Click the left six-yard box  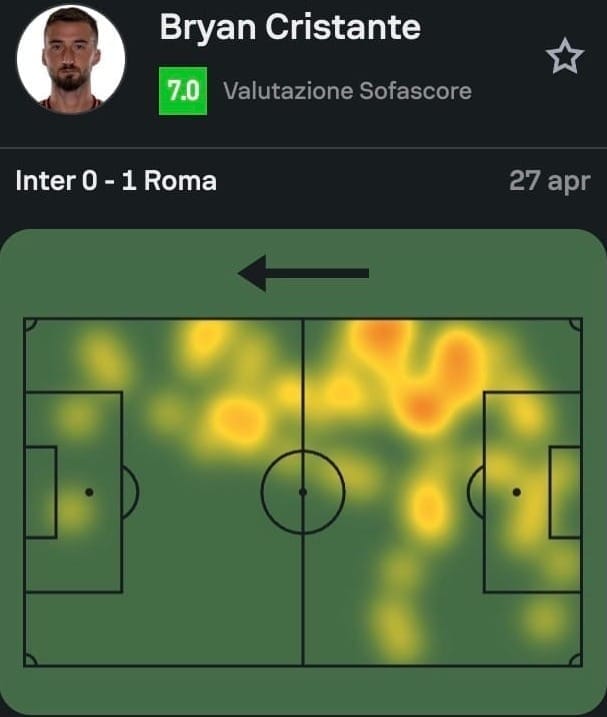41,492
